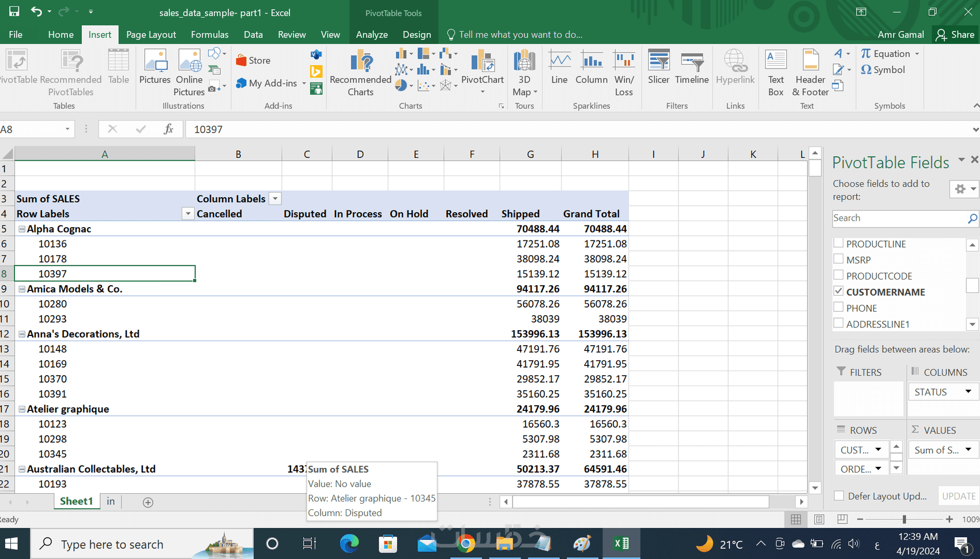980x559 pixels.
Task: Insert a Line sparkline
Action: [559, 67]
